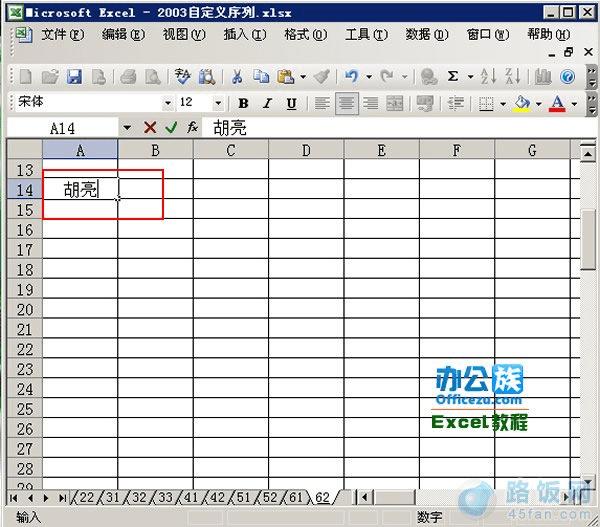Select row 20 header

tap(25, 310)
